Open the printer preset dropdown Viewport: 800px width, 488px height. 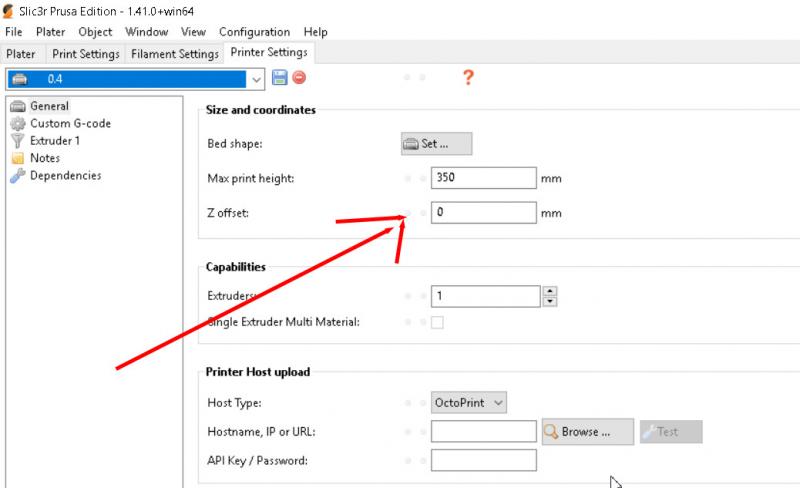click(x=257, y=78)
